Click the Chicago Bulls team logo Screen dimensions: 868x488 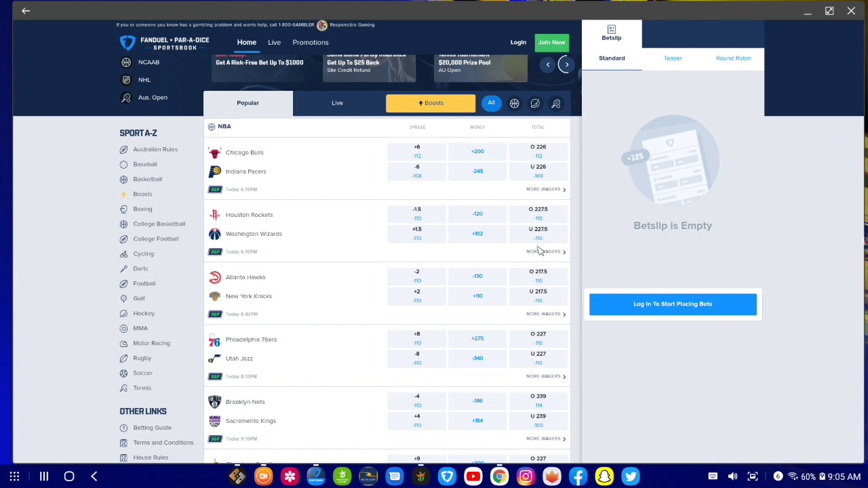214,153
